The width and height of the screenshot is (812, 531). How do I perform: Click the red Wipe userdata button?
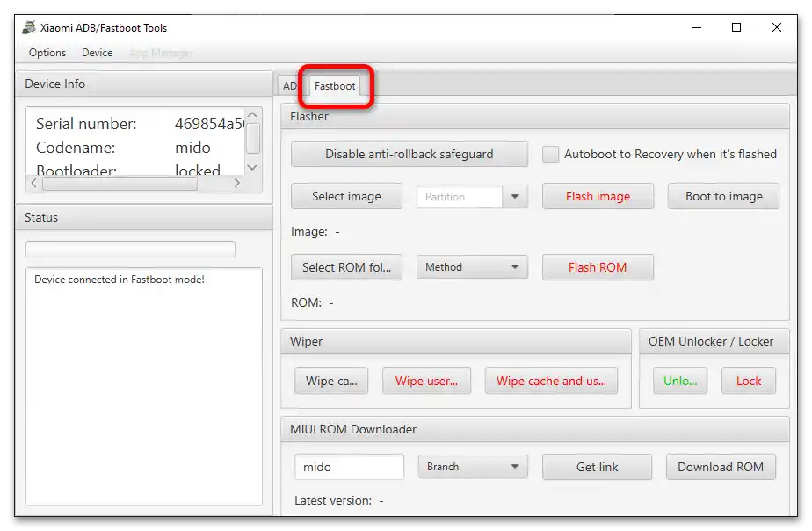pyautogui.click(x=427, y=381)
